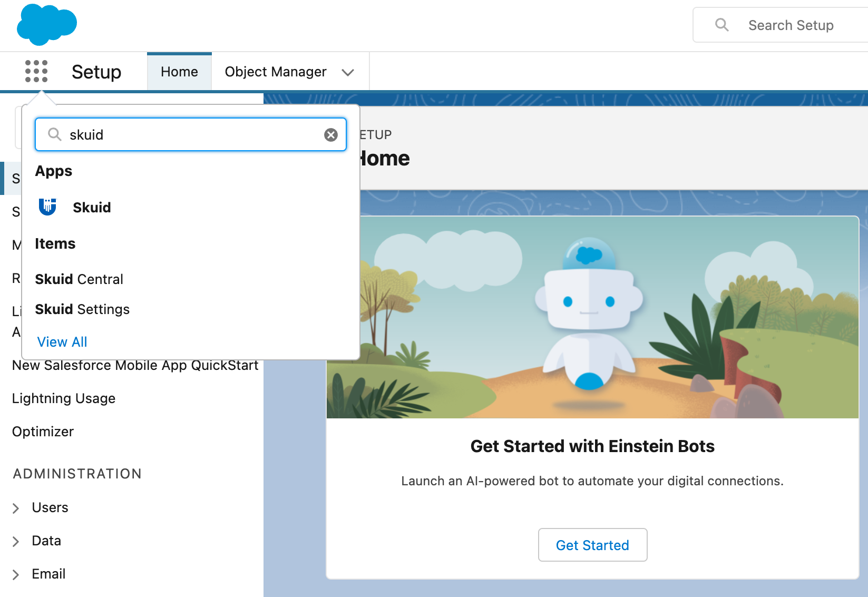Expand the Object Manager dropdown arrow

coord(347,72)
